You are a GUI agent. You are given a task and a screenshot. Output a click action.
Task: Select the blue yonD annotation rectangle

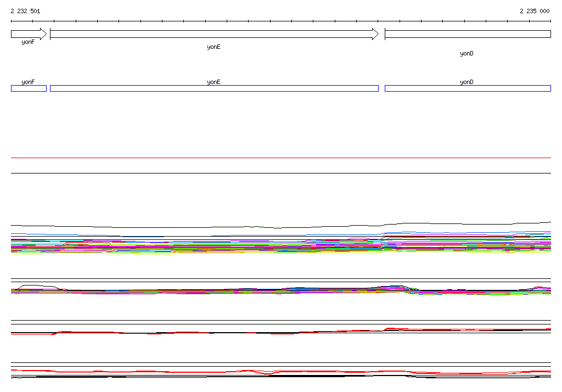tap(467, 88)
